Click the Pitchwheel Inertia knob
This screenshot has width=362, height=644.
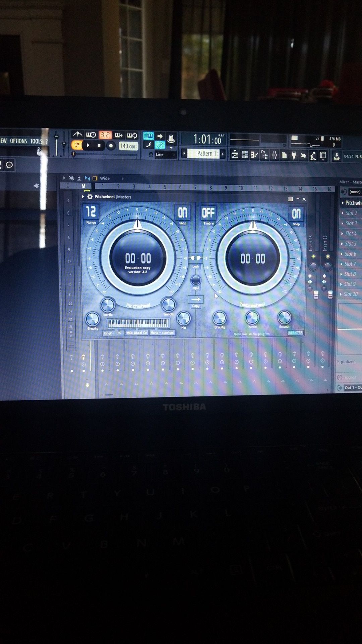coord(108,305)
